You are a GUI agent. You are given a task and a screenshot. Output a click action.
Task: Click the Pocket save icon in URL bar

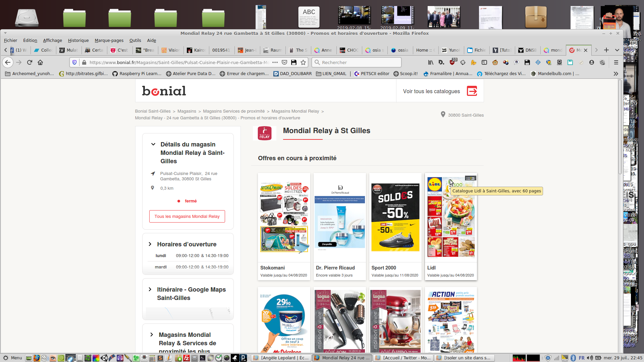click(284, 62)
